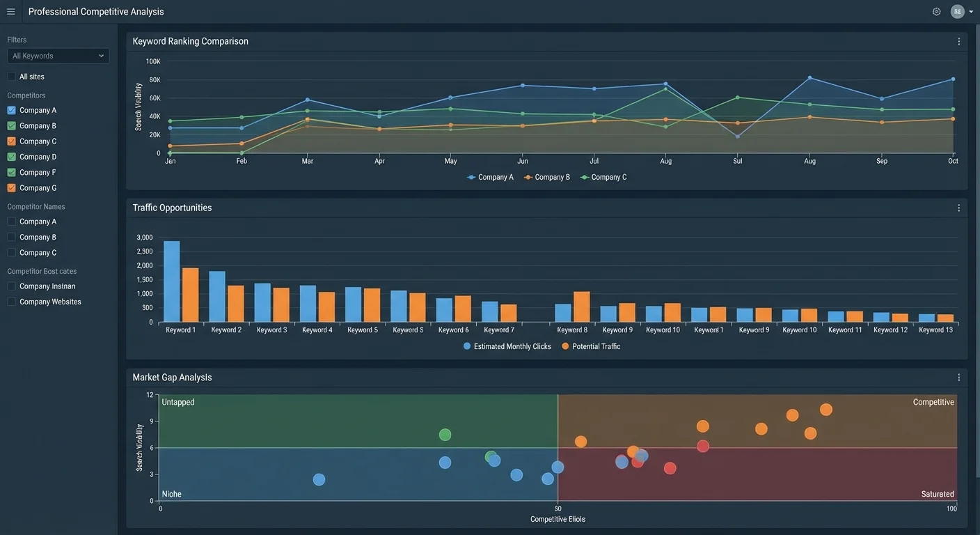The height and width of the screenshot is (535, 980).
Task: Toggle Company G orange checkbox
Action: 11,188
